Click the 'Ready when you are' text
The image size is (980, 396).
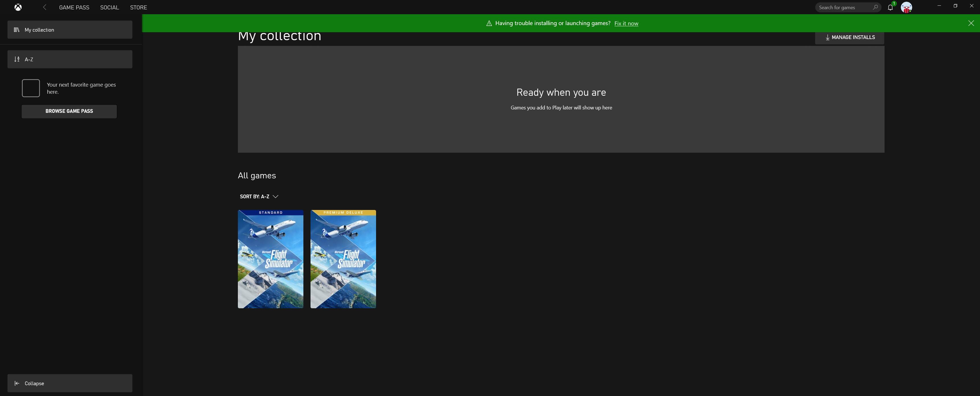(561, 92)
